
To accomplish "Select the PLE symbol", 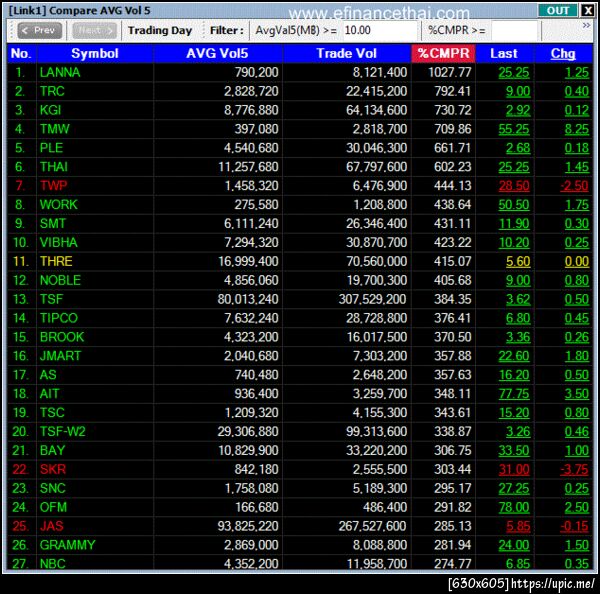I will 51,148.
